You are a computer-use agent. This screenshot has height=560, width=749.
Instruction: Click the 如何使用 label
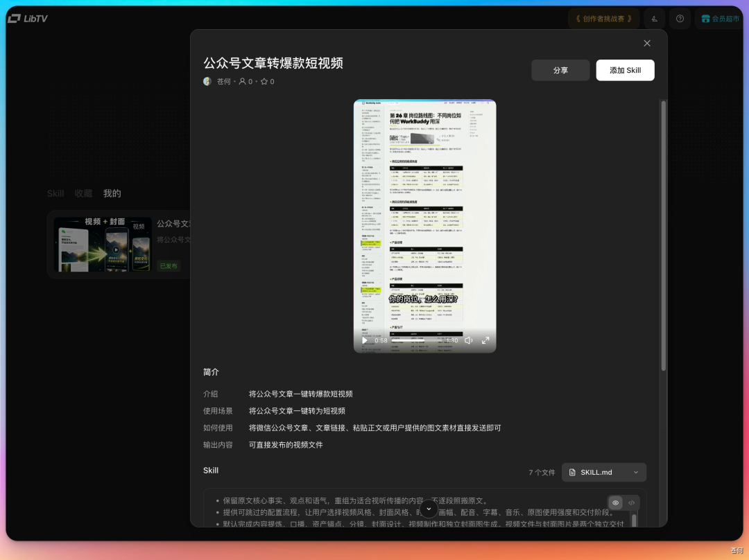pos(218,428)
